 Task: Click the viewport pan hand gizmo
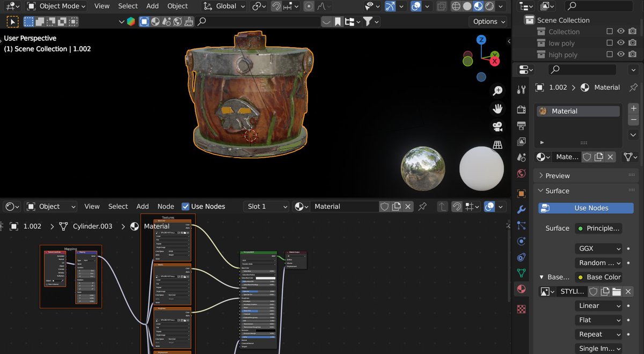pyautogui.click(x=498, y=109)
